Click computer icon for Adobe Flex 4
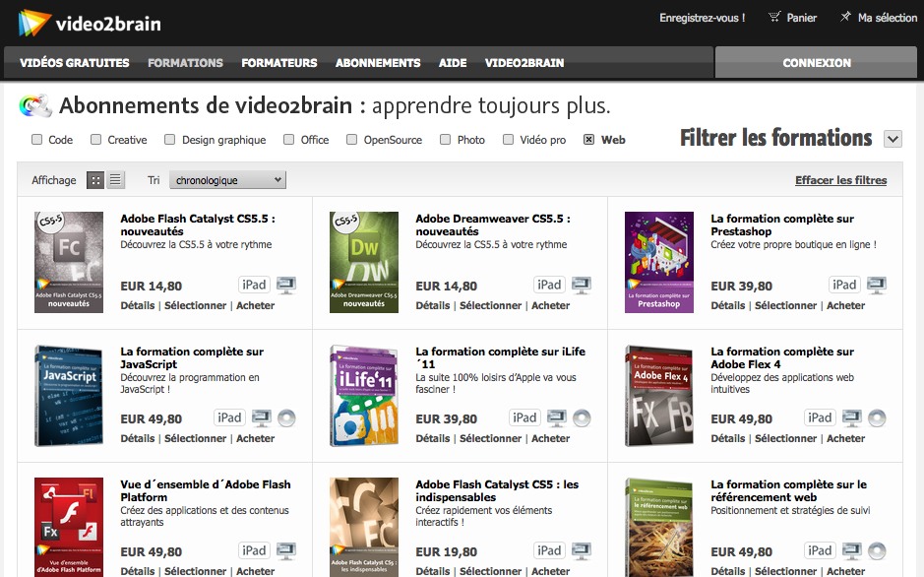This screenshot has height=577, width=924. coord(852,417)
